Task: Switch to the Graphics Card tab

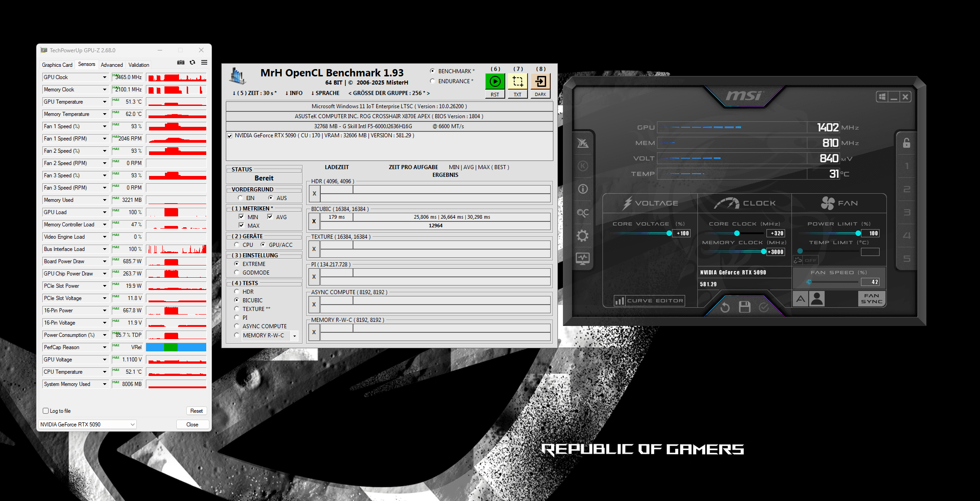Action: point(57,65)
